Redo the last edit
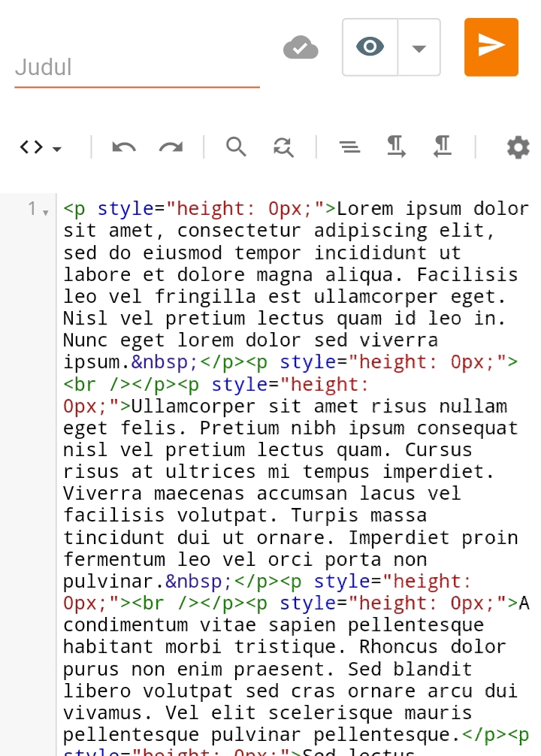Screen dimensions: 541x756 point(171,147)
